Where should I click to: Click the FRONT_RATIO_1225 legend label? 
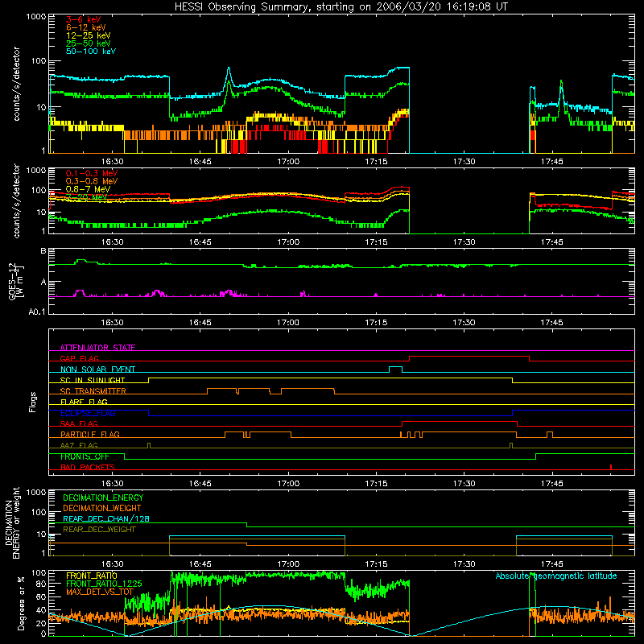pyautogui.click(x=104, y=584)
